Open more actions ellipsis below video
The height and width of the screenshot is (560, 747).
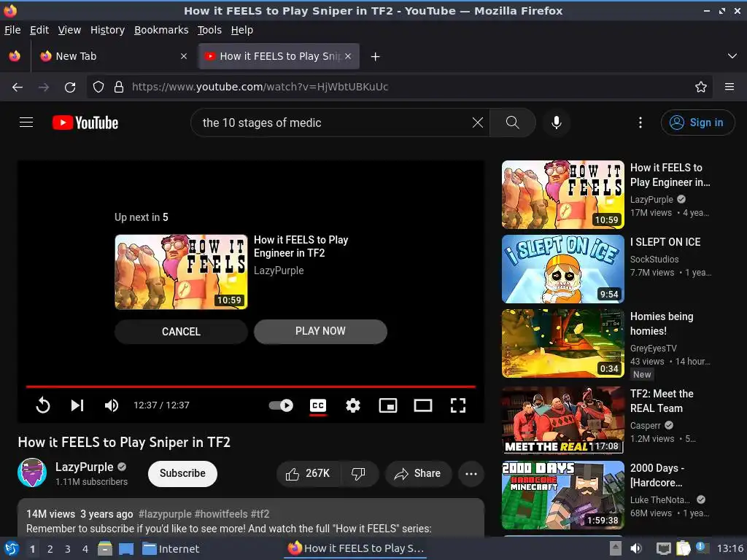pyautogui.click(x=471, y=473)
